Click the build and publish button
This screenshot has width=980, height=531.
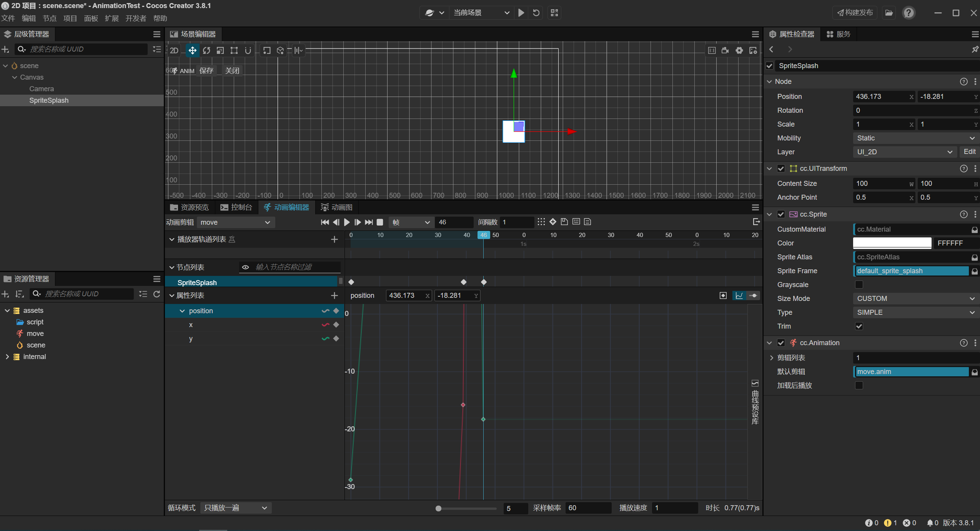tap(855, 13)
